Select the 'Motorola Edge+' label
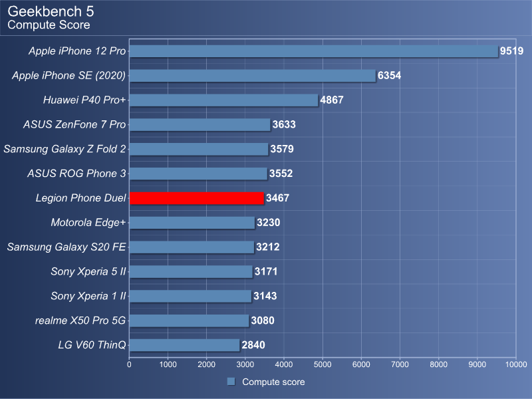 pyautogui.click(x=88, y=223)
